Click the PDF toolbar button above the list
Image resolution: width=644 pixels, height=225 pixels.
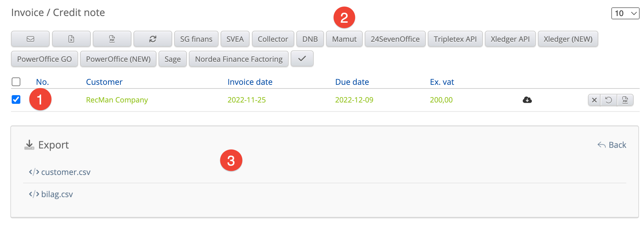[112, 39]
